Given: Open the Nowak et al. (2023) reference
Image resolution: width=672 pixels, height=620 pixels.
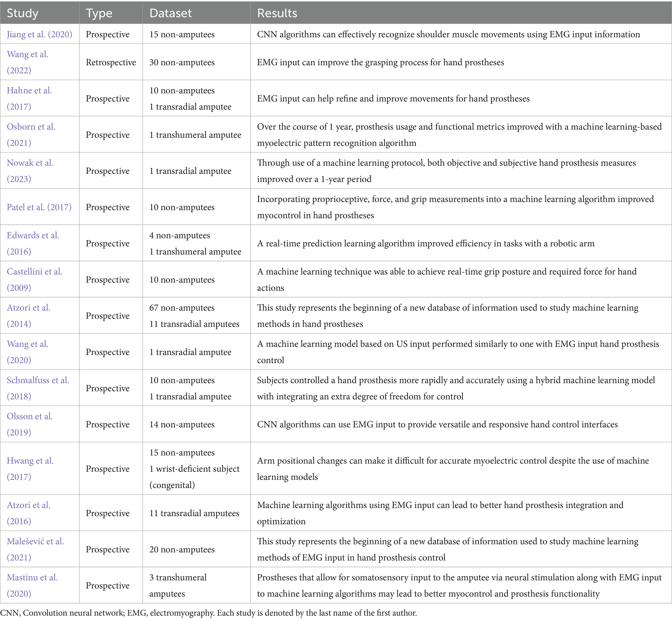Looking at the screenshot, I should pyautogui.click(x=30, y=163).
